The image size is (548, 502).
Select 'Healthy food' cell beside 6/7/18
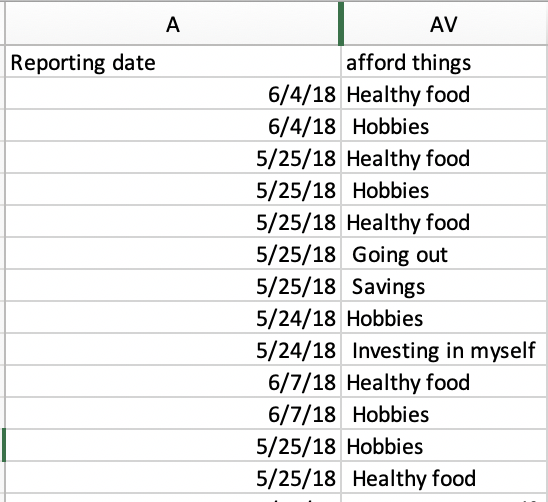(x=444, y=381)
